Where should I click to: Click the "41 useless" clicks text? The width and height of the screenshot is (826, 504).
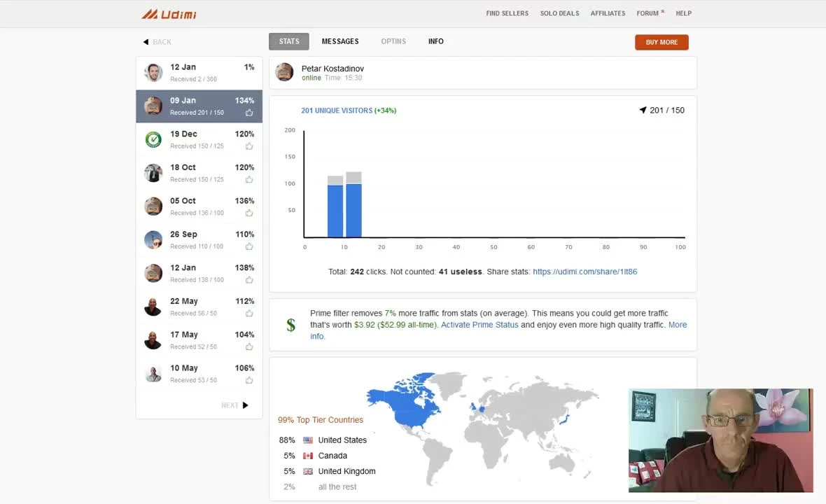[460, 272]
